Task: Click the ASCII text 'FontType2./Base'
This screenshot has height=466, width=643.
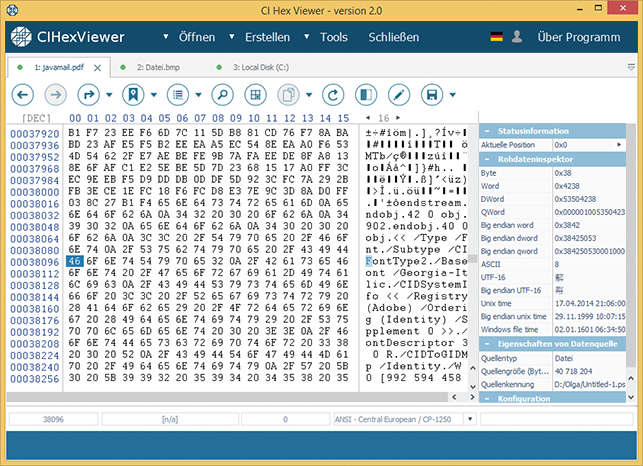Action: 417,261
